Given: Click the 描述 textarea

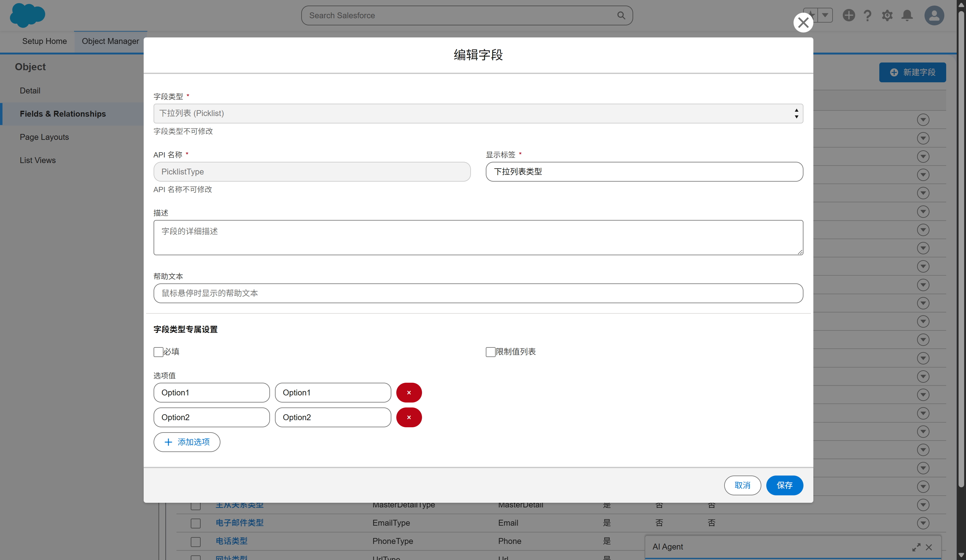Looking at the screenshot, I should click(x=478, y=238).
